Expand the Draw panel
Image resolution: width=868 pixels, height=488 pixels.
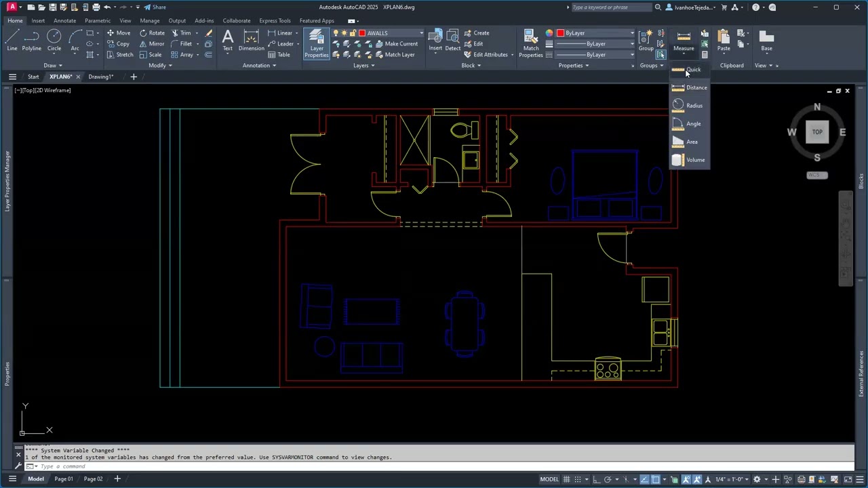tap(52, 66)
